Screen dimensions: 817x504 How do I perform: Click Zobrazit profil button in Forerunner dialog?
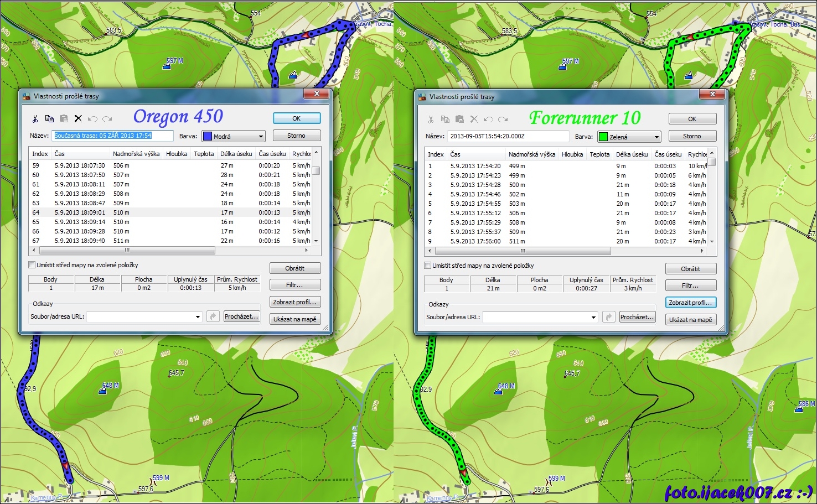690,303
